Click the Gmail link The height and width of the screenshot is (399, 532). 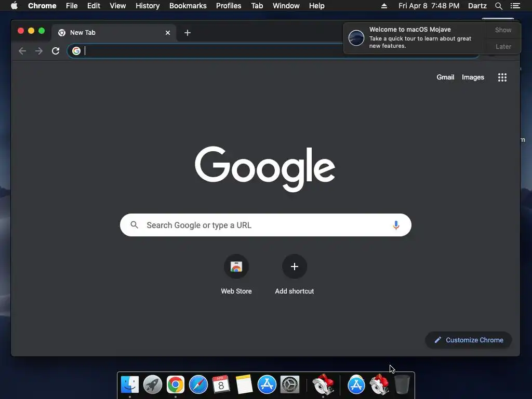(445, 77)
